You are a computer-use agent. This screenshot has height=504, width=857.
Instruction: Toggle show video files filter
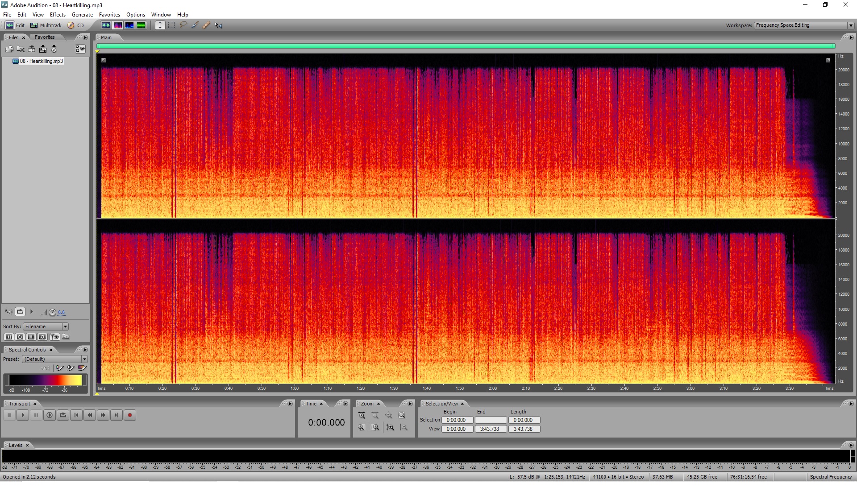31,337
